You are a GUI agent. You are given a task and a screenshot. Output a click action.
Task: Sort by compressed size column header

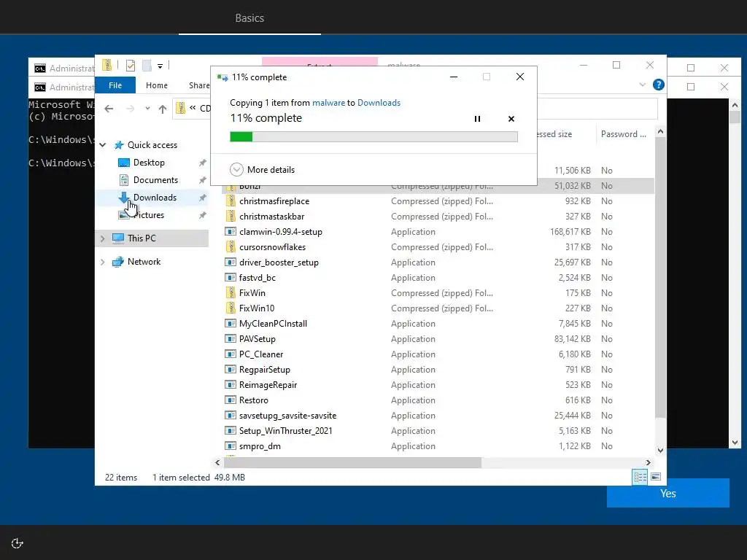click(x=566, y=134)
